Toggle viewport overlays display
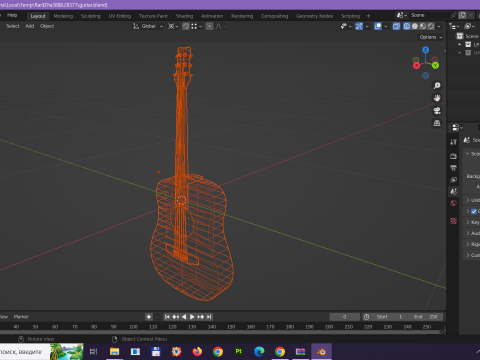The width and height of the screenshot is (480, 360). point(378,26)
